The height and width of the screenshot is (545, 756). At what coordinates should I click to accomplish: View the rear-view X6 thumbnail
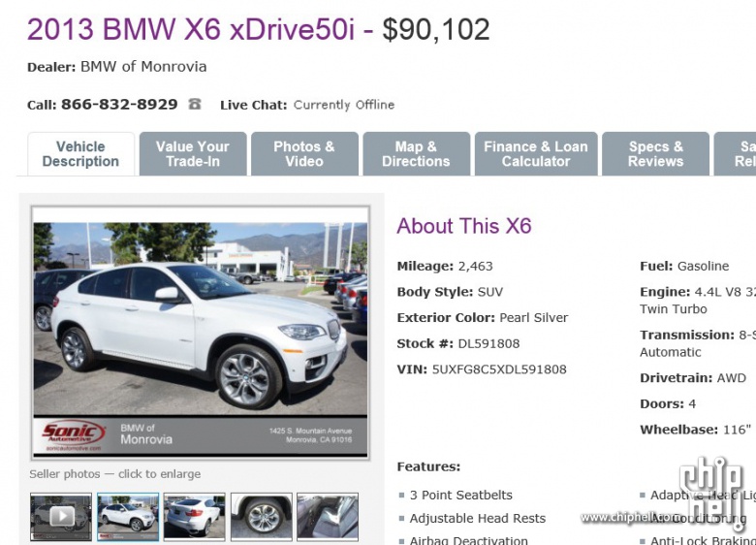(x=194, y=517)
